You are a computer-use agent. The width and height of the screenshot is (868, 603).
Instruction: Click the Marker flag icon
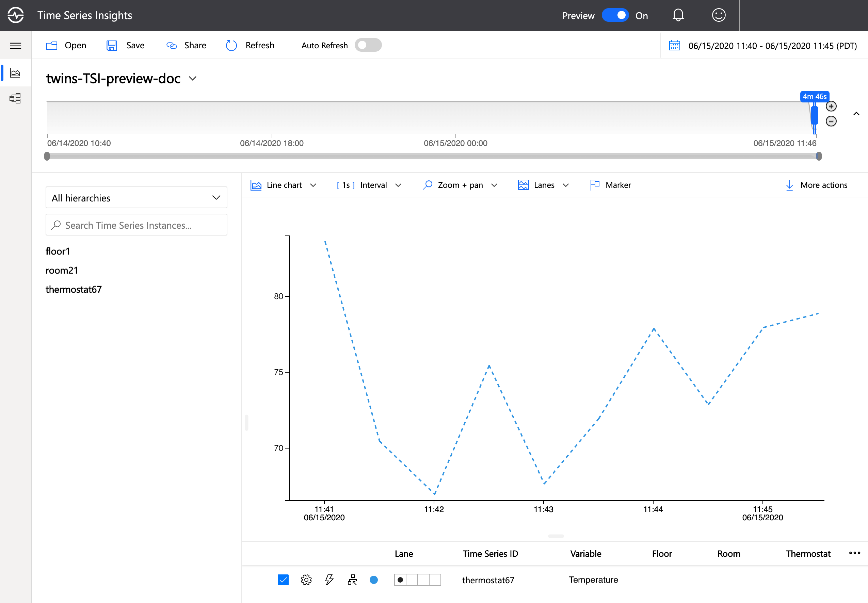(595, 185)
